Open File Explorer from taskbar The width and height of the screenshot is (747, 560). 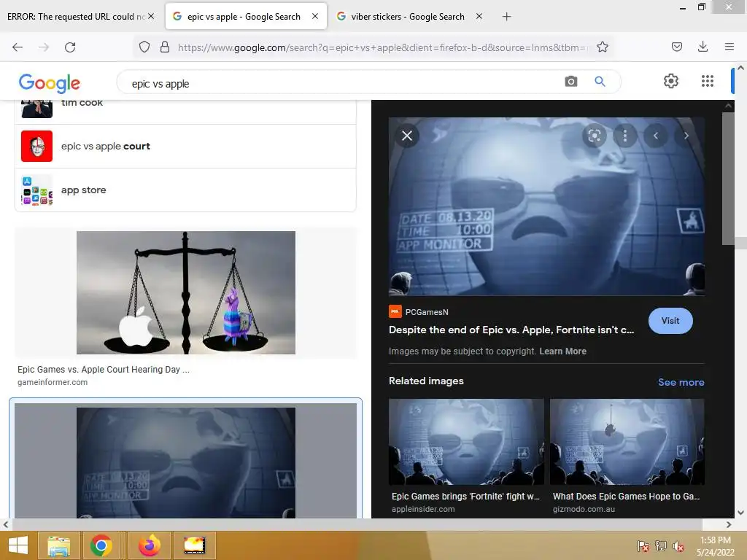(x=59, y=545)
